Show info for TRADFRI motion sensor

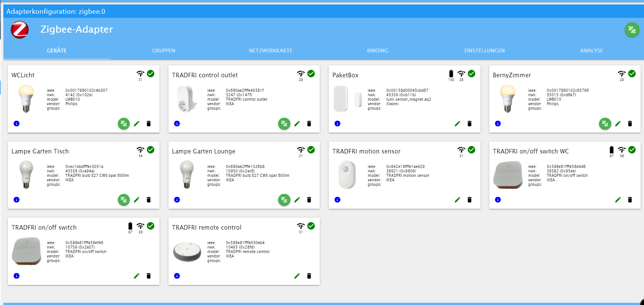click(x=337, y=199)
